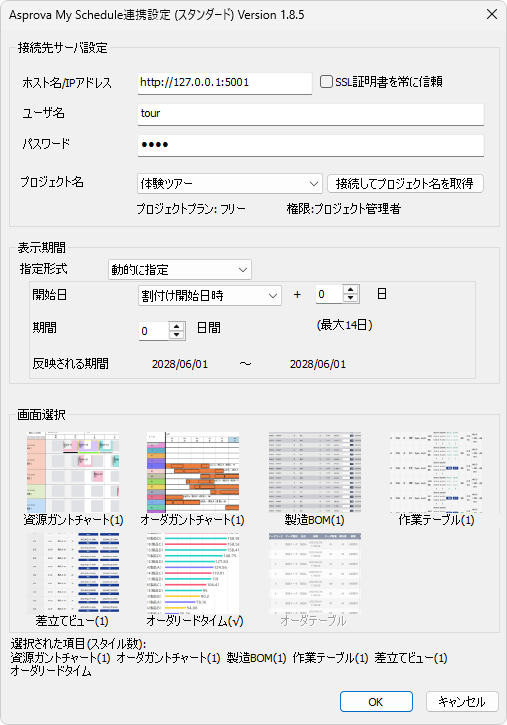Toggle SSL証明書を常に信頼 checkbox
Screen dimensions: 507x725
tap(326, 82)
